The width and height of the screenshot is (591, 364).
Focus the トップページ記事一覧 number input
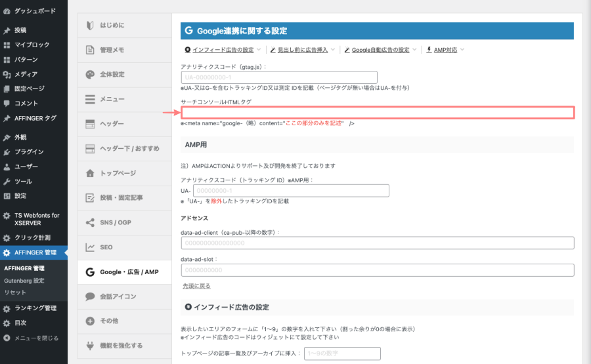[342, 354]
